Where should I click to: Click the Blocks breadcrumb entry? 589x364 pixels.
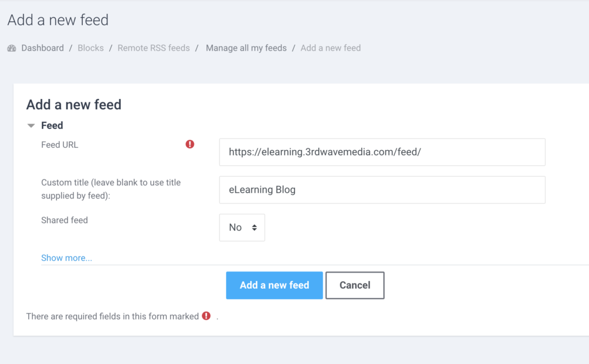coord(90,48)
